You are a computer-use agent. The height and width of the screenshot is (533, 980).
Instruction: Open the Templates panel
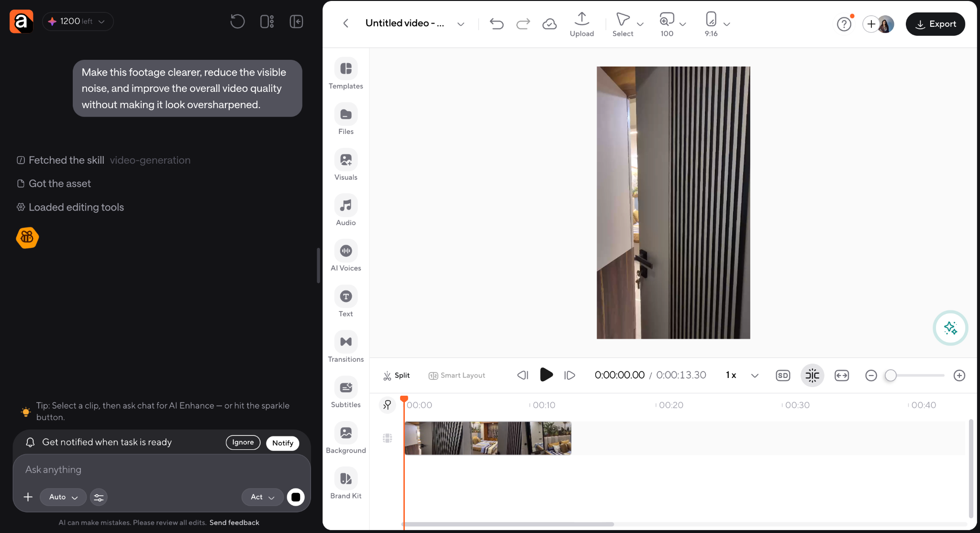[345, 74]
